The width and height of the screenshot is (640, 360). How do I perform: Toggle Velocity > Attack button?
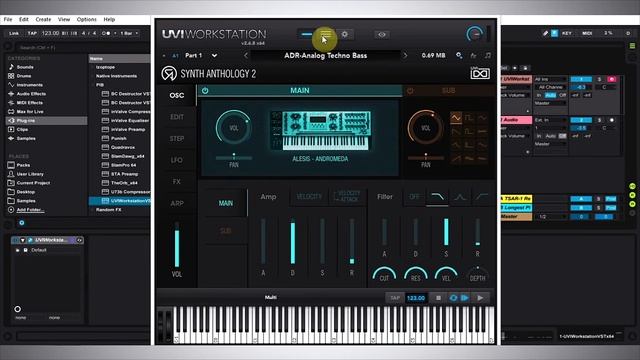[347, 196]
